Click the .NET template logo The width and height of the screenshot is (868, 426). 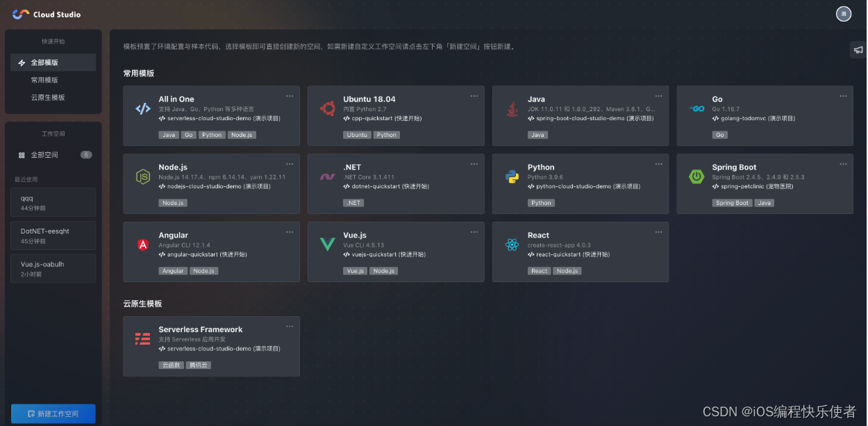pos(327,177)
